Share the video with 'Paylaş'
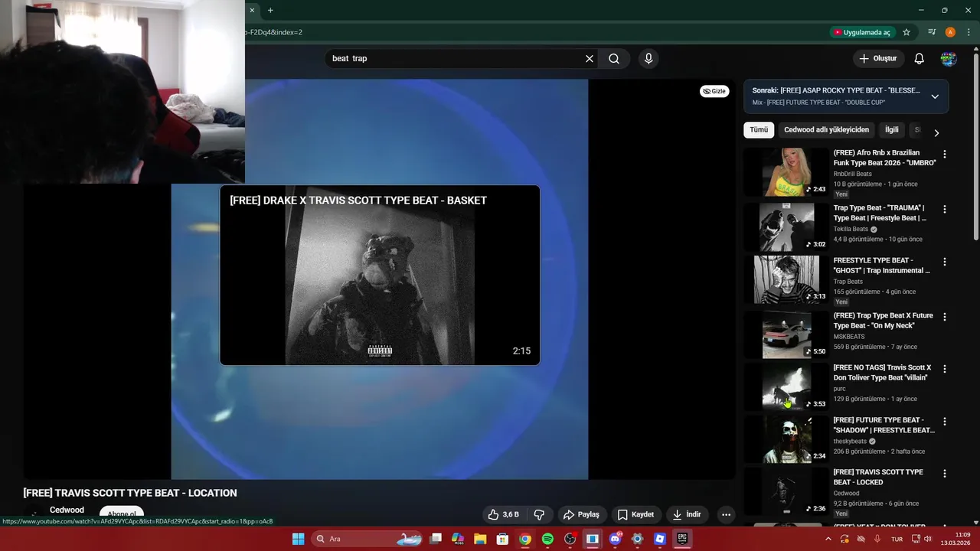Viewport: 980px width, 551px height. pyautogui.click(x=581, y=514)
